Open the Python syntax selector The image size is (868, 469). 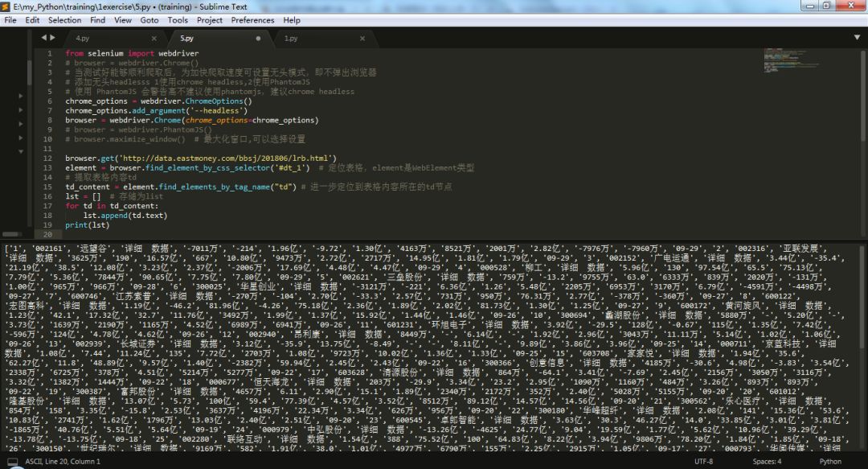(829, 462)
